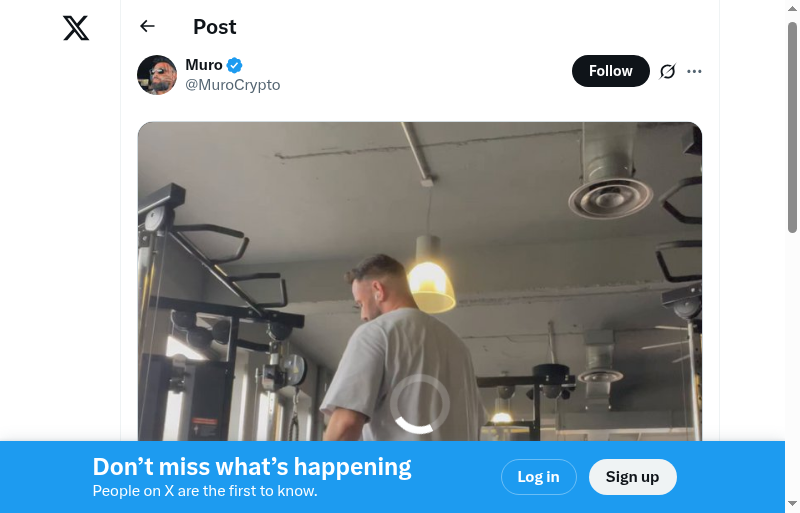The width and height of the screenshot is (800, 513).
Task: Go back using the left arrow
Action: (x=148, y=27)
